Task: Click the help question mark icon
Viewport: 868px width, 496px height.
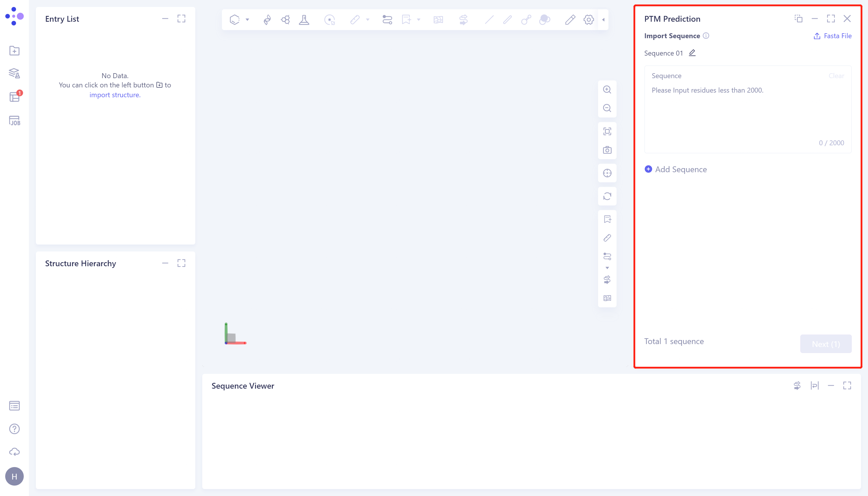Action: pyautogui.click(x=14, y=429)
